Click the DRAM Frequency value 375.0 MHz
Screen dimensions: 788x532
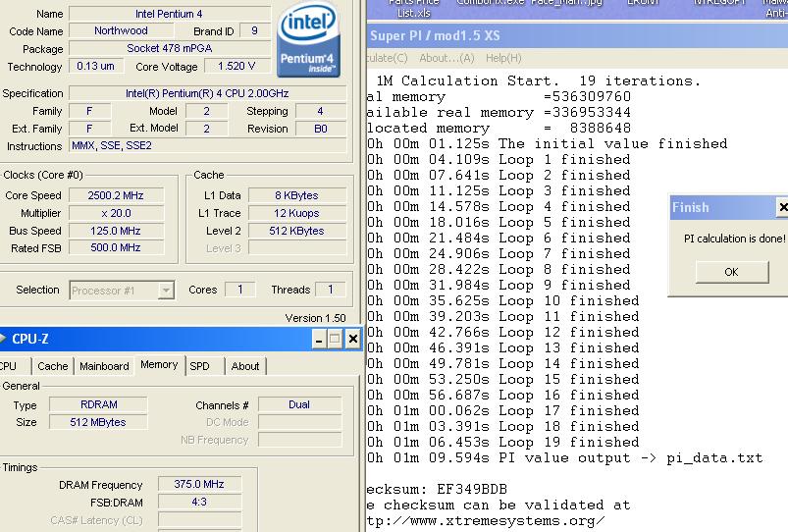tap(199, 484)
